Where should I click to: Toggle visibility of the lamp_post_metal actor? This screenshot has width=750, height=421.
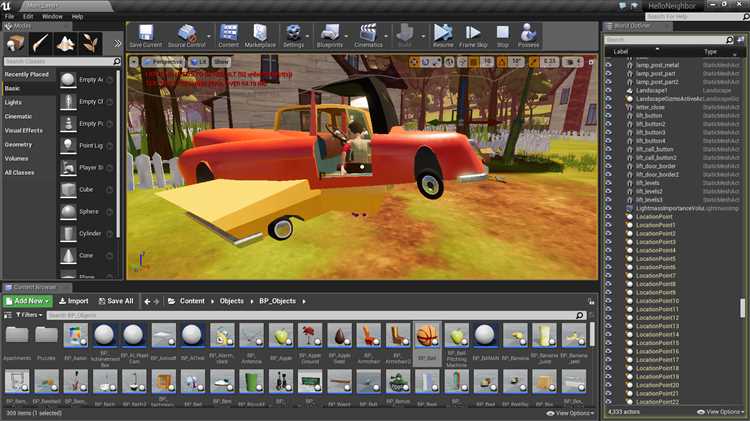tap(608, 65)
